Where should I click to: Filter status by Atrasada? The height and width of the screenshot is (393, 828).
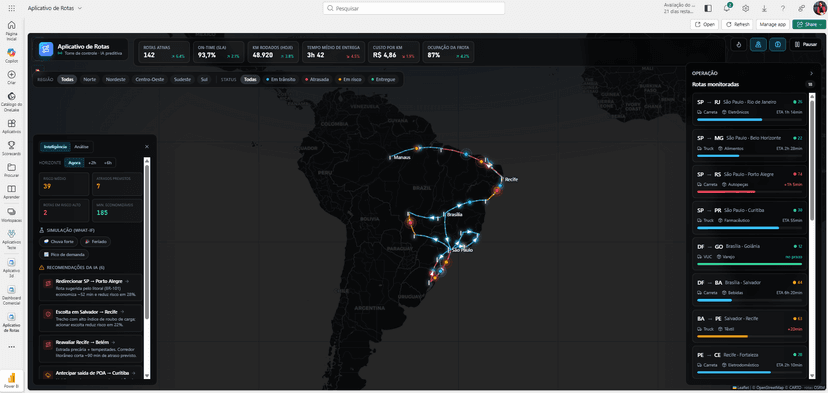click(317, 79)
